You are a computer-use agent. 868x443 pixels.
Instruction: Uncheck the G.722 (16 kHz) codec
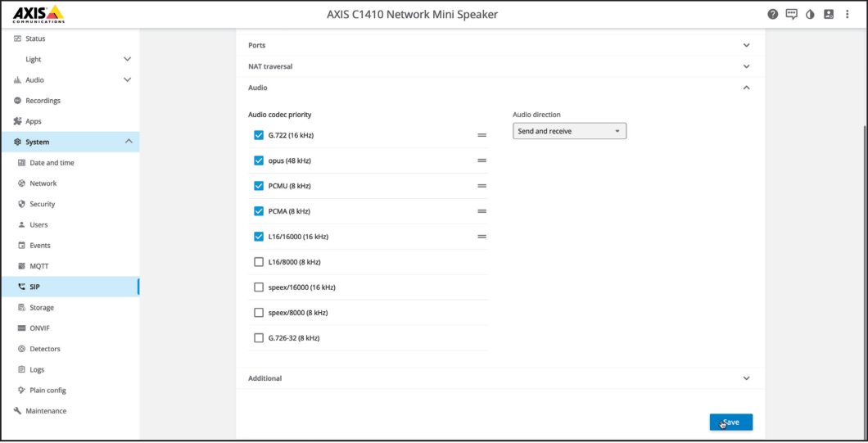coord(259,135)
